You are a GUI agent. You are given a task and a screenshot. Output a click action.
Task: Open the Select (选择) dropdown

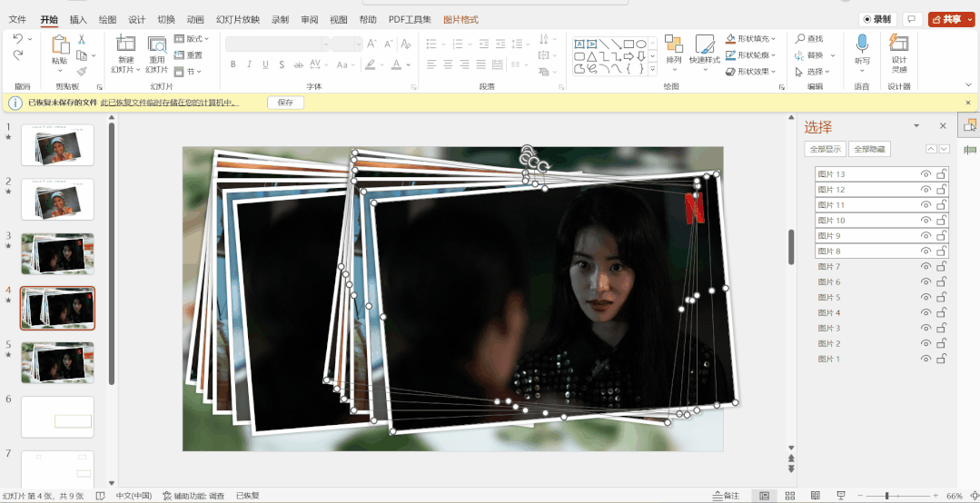click(815, 71)
